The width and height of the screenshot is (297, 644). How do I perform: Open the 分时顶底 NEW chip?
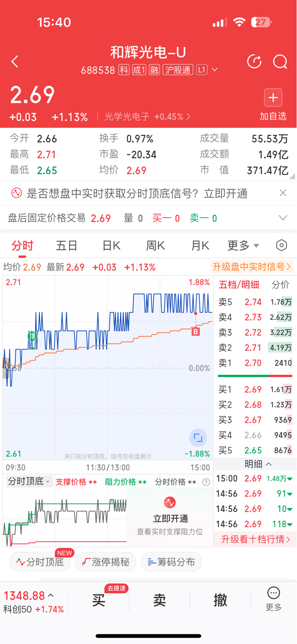click(x=40, y=562)
